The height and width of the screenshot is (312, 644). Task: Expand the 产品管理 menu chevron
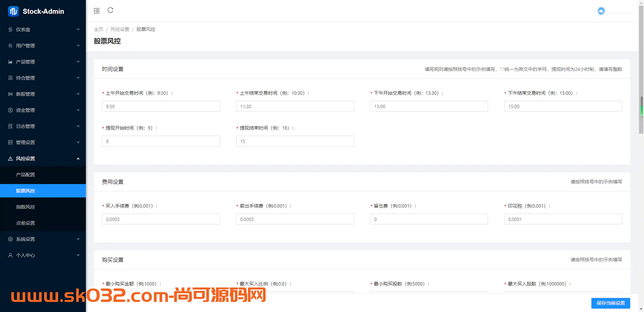tap(78, 62)
